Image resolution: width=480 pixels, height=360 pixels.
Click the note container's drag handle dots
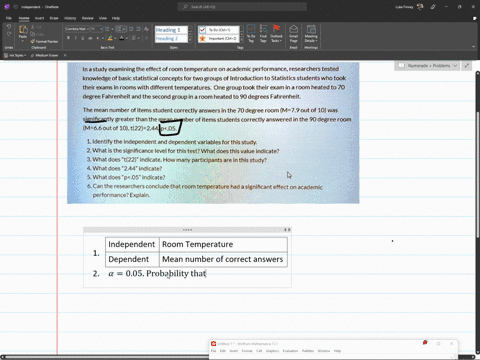coord(187,230)
